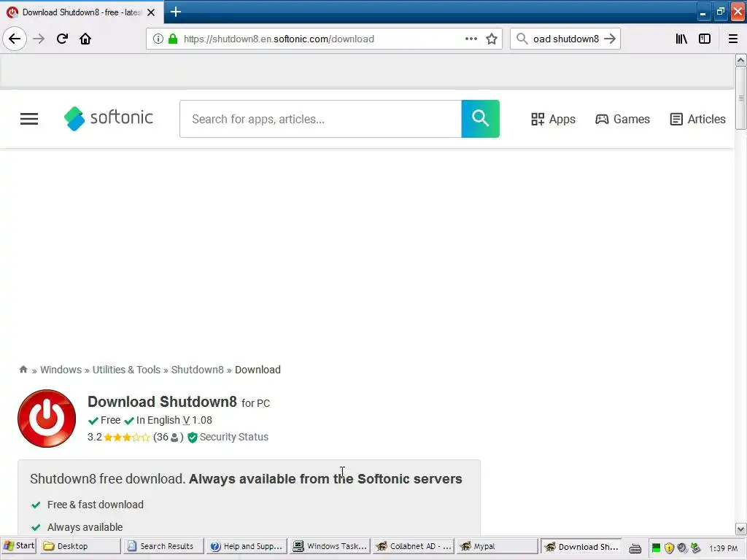Image resolution: width=747 pixels, height=560 pixels.
Task: Click the tray keyboard icon
Action: tap(635, 548)
